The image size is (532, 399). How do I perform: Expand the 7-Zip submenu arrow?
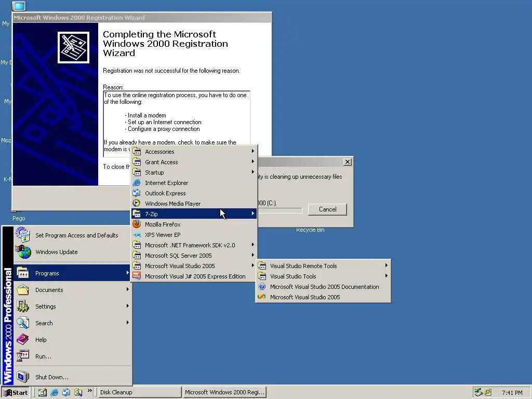coord(253,214)
